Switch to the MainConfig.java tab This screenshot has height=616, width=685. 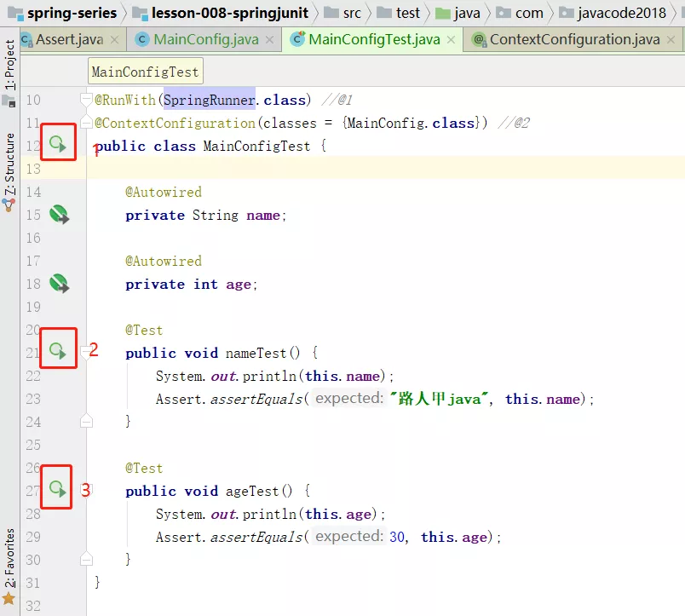click(x=204, y=39)
